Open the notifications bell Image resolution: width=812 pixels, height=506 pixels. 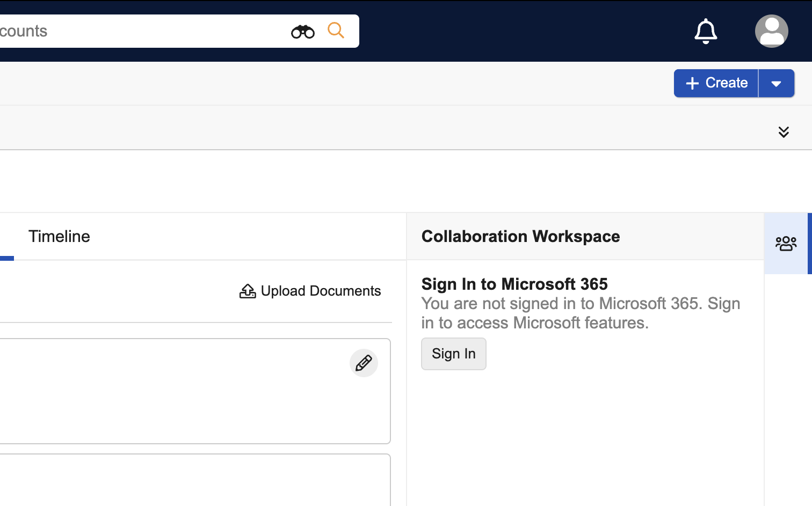coord(706,31)
